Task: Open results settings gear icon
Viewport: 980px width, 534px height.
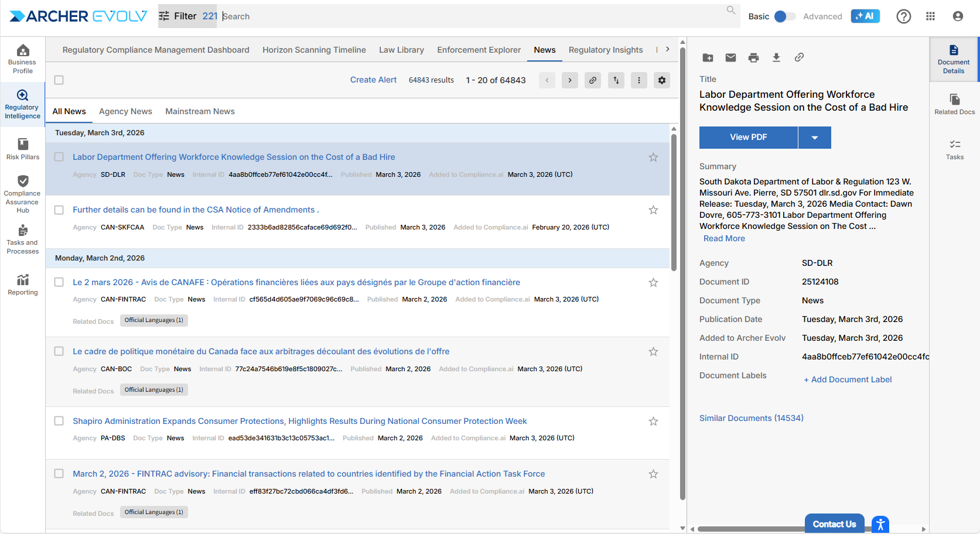Action: [662, 80]
